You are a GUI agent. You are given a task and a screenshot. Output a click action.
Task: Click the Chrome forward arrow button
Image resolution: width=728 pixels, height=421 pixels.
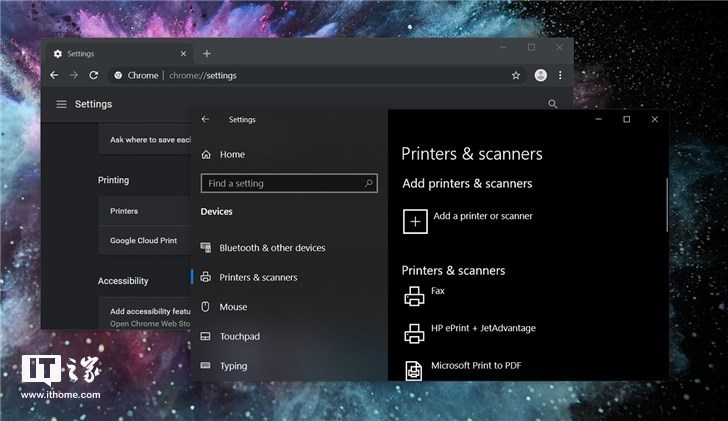pyautogui.click(x=74, y=75)
